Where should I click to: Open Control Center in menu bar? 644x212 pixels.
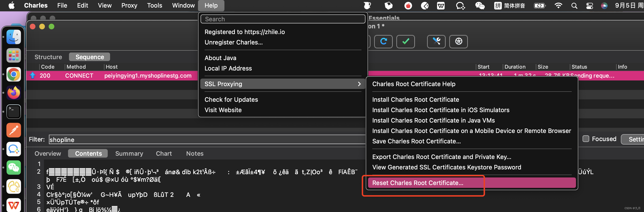point(589,5)
